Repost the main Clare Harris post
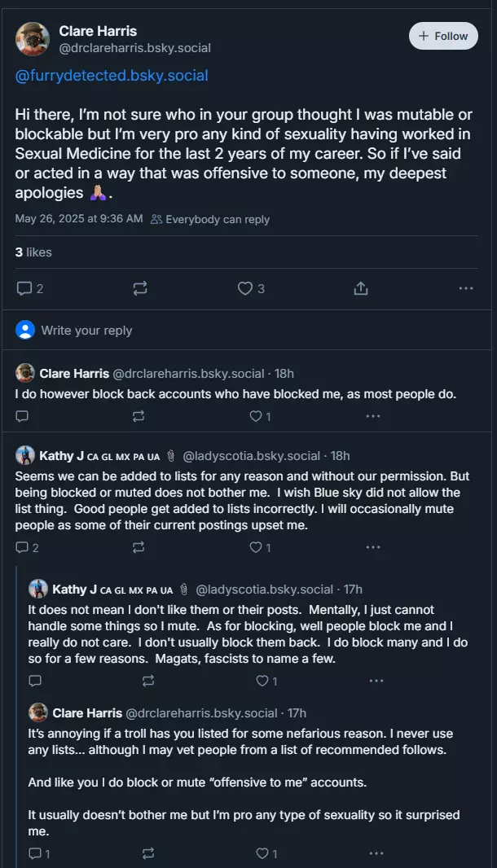 pos(140,288)
